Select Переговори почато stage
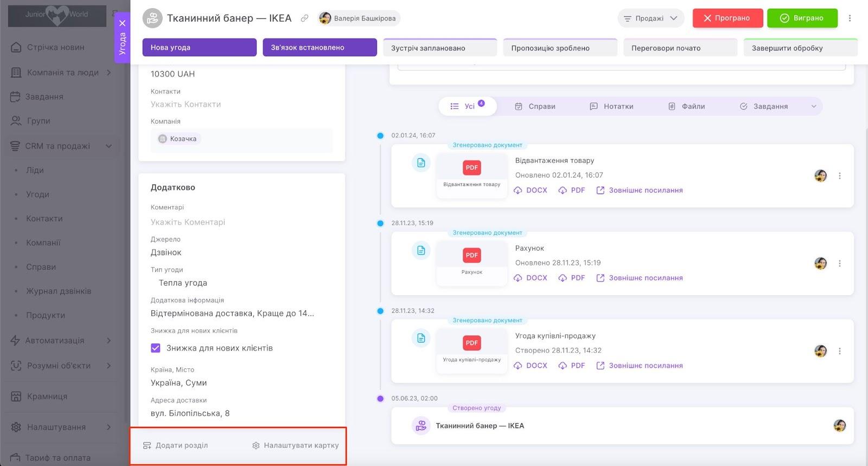 (680, 47)
